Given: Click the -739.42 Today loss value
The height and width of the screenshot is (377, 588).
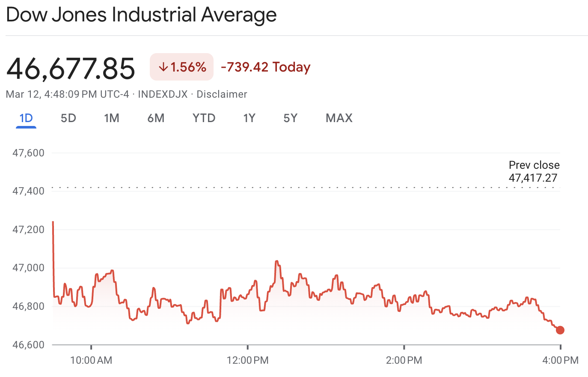Looking at the screenshot, I should pyautogui.click(x=265, y=67).
